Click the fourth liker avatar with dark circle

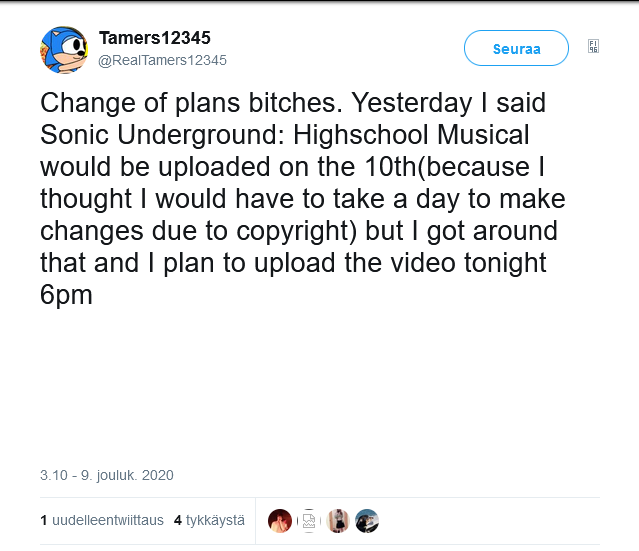pyautogui.click(x=367, y=521)
